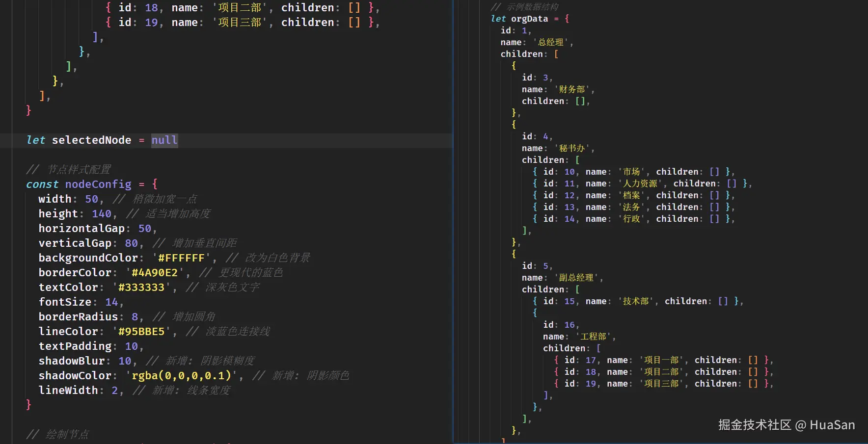Click the comment '// 更现代的蓝色'
This screenshot has height=444, width=868.
pos(241,273)
